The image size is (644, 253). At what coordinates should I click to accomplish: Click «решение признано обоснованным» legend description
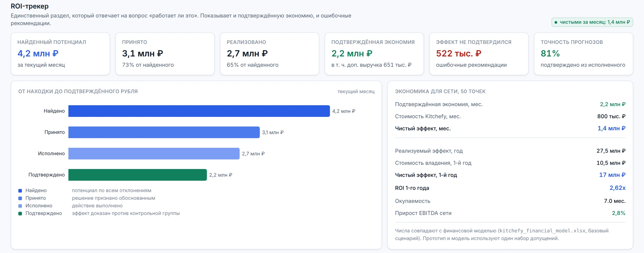point(114,198)
